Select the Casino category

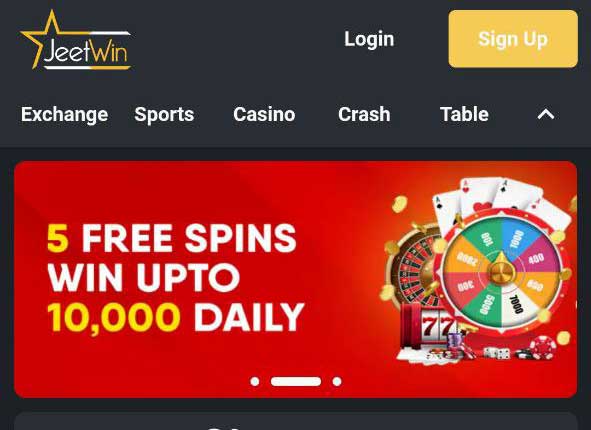point(264,114)
